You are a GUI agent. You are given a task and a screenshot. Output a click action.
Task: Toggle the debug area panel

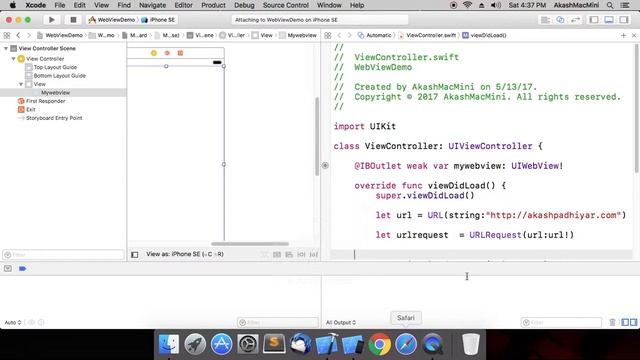click(x=609, y=20)
